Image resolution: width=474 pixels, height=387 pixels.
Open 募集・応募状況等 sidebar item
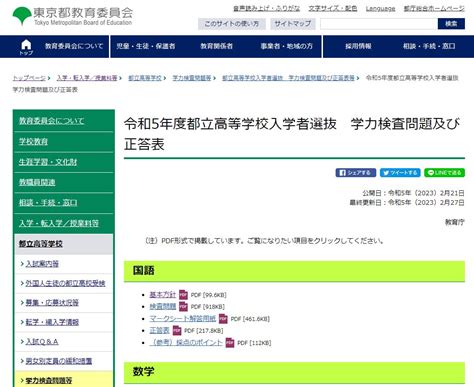[52, 303]
